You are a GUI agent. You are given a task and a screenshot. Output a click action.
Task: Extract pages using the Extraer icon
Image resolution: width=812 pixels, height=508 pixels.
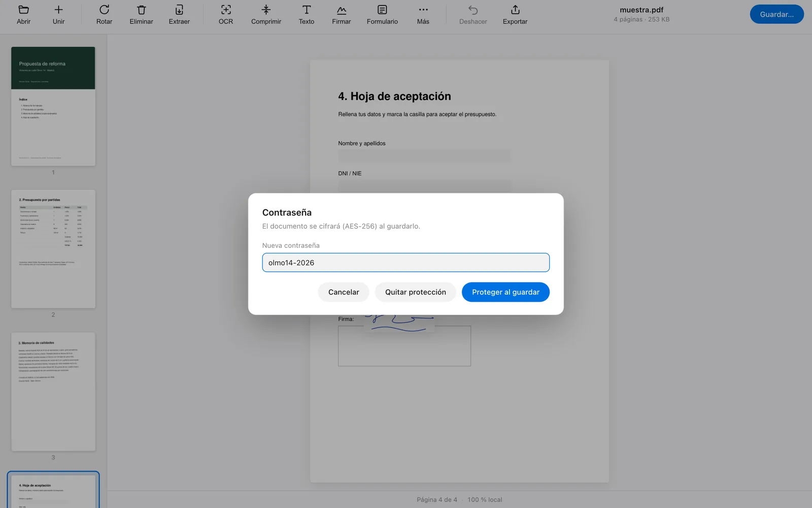click(x=179, y=15)
